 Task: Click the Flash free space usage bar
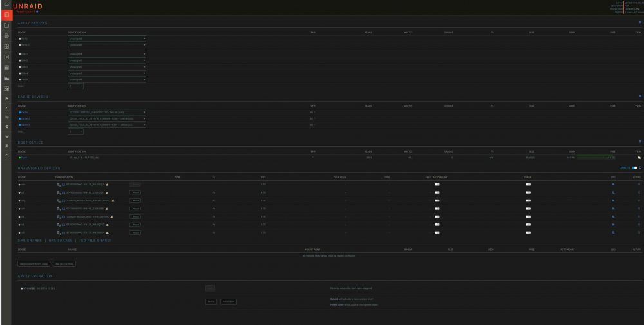[x=596, y=157]
